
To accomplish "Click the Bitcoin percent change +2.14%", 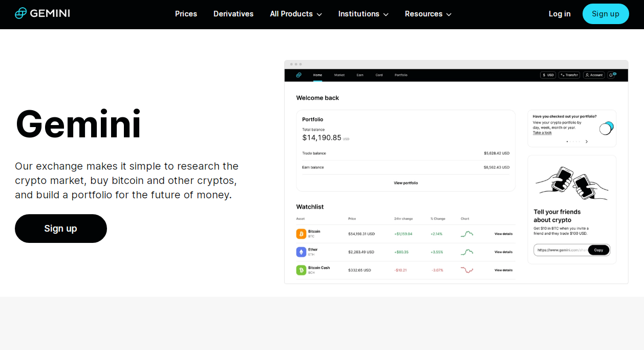I will pos(436,234).
